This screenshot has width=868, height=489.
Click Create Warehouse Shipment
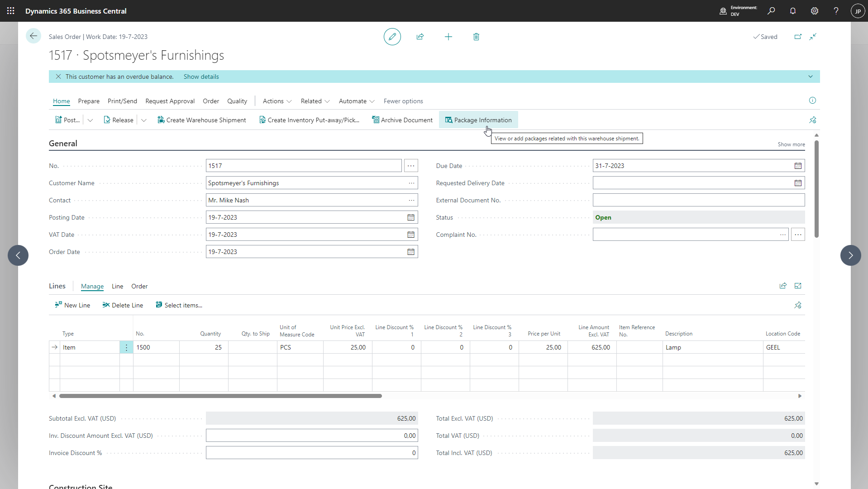pyautogui.click(x=201, y=120)
